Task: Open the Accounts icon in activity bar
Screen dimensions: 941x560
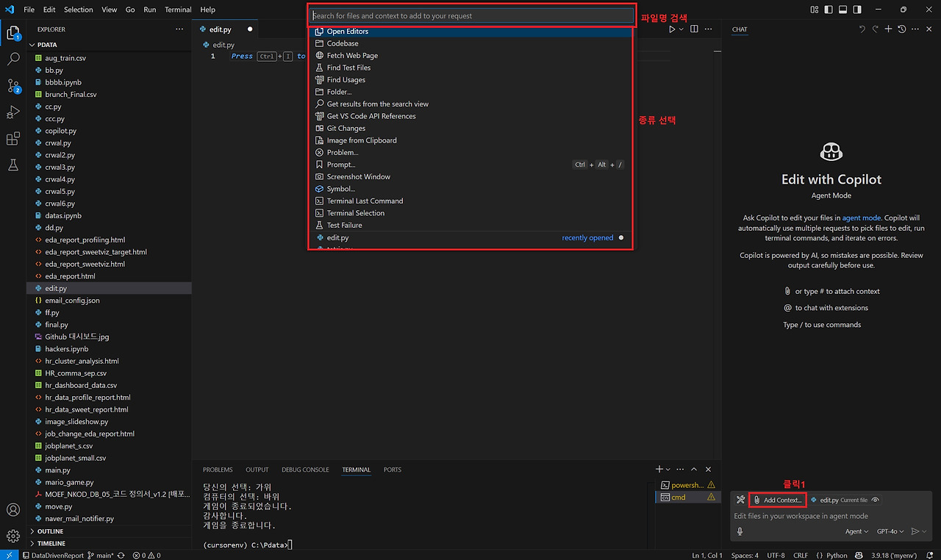Action: click(x=13, y=510)
